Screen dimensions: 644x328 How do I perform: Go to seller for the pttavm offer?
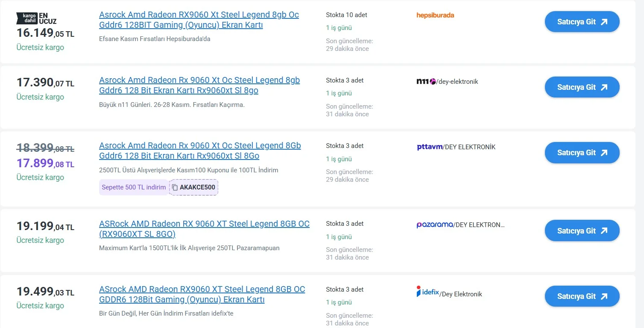pos(582,153)
